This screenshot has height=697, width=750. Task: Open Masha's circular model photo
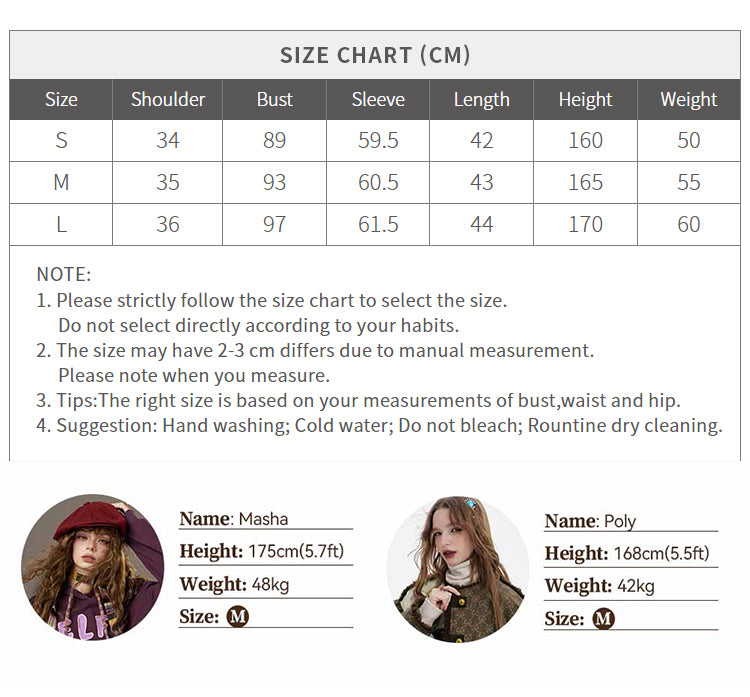click(x=92, y=567)
